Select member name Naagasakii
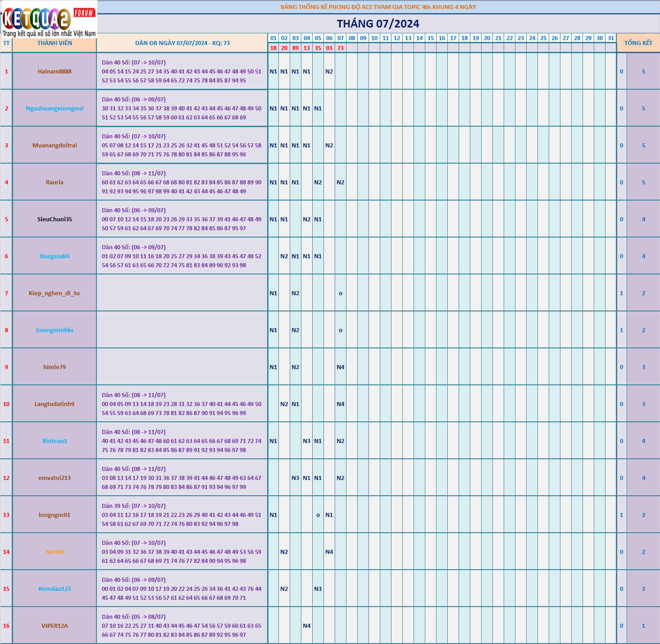 tap(55, 256)
